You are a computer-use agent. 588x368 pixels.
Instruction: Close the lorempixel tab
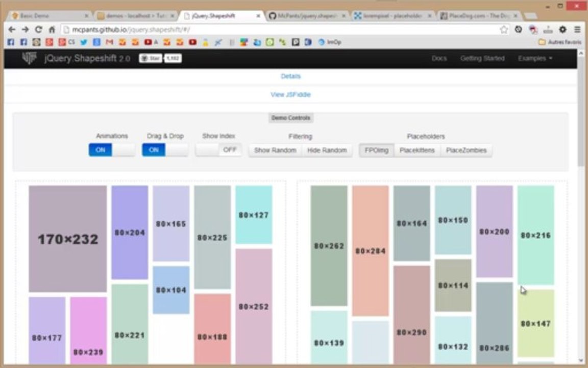coord(429,16)
